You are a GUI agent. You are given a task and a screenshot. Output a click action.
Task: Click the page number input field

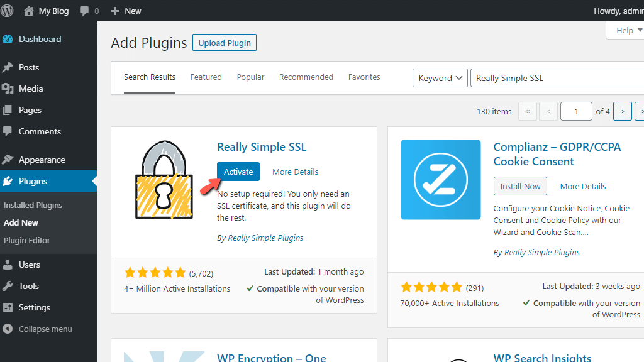point(576,111)
